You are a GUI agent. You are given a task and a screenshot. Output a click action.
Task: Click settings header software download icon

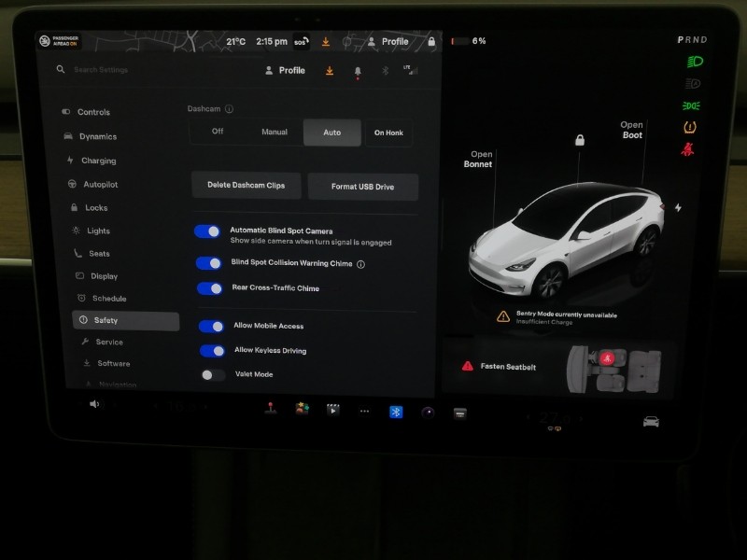[330, 71]
